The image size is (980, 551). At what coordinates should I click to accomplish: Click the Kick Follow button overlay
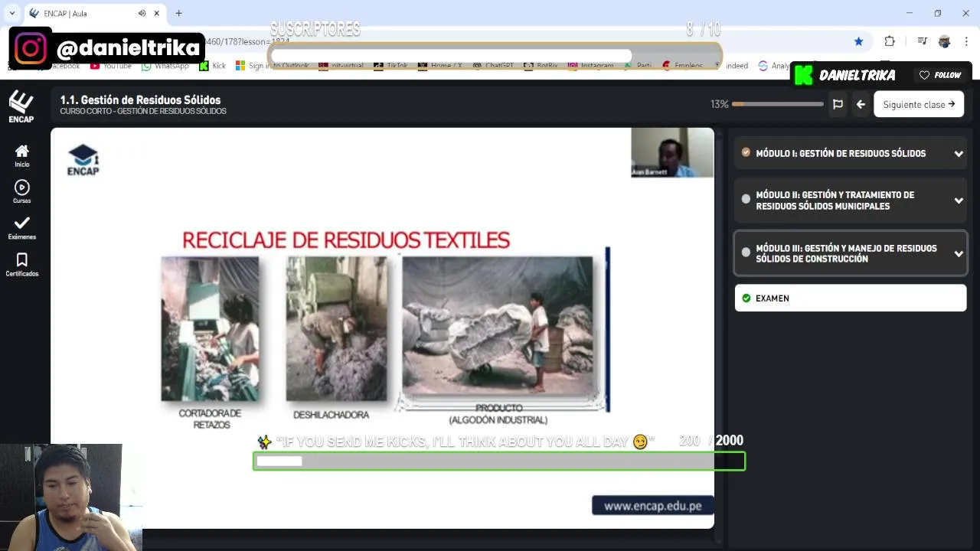tap(939, 75)
